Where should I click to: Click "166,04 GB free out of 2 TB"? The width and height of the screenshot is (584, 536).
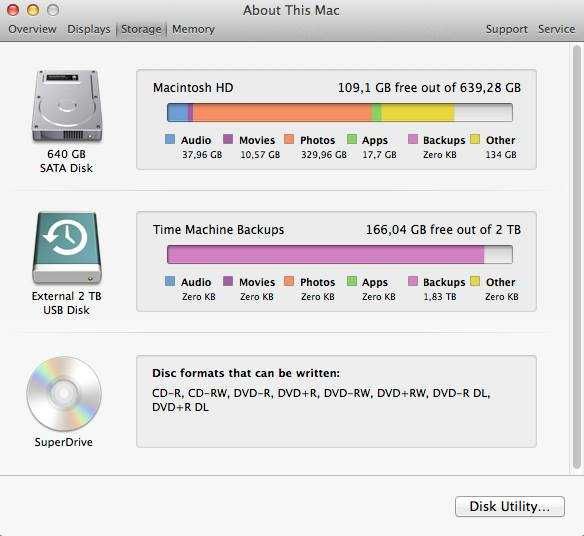443,230
